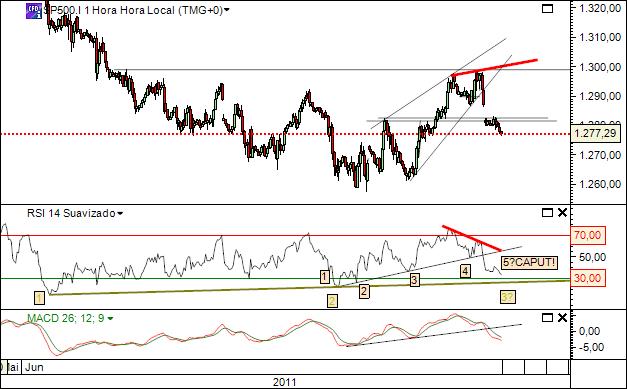Viewport: 627px width, 389px height.
Task: Maximize the MACD indicator panel
Action: [x=547, y=318]
